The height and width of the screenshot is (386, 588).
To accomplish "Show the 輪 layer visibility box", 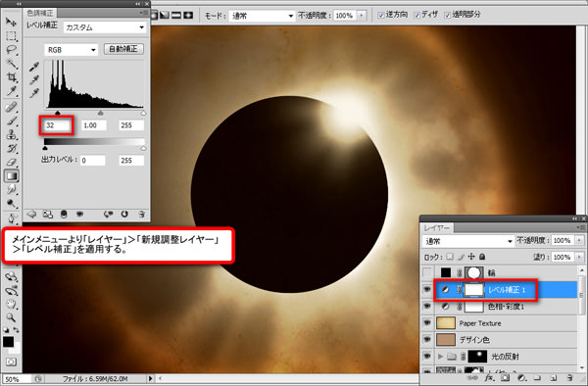I will [x=427, y=272].
